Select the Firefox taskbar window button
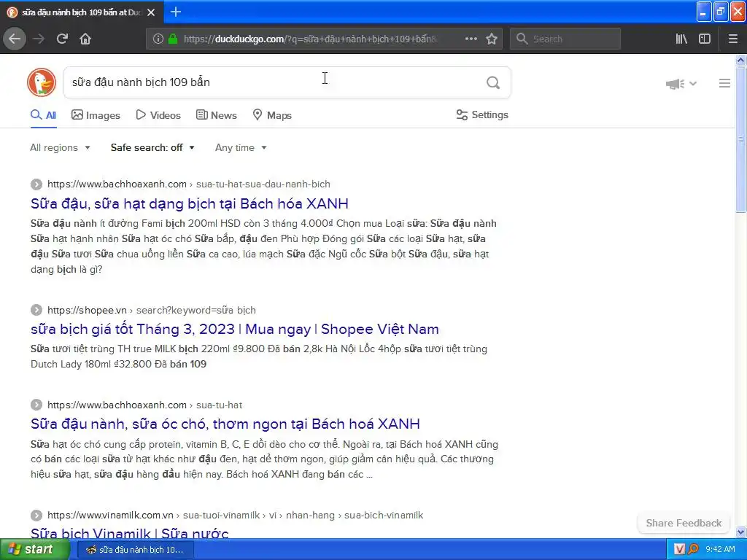 point(135,550)
